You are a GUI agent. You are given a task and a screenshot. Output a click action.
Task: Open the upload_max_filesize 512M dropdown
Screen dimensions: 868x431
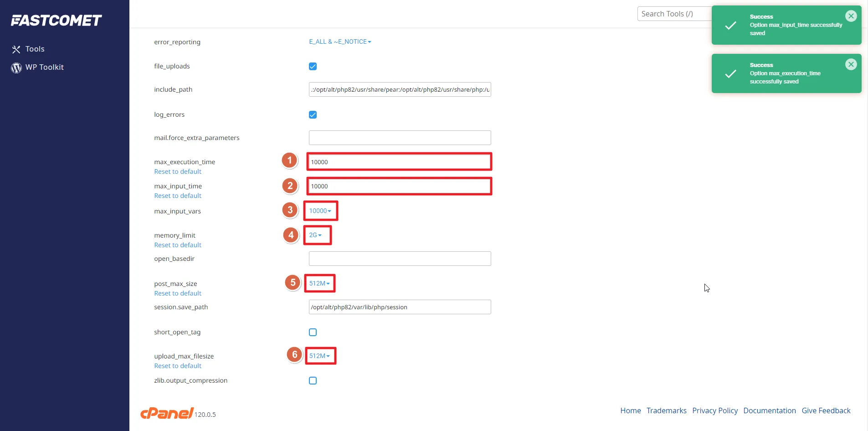click(x=319, y=356)
